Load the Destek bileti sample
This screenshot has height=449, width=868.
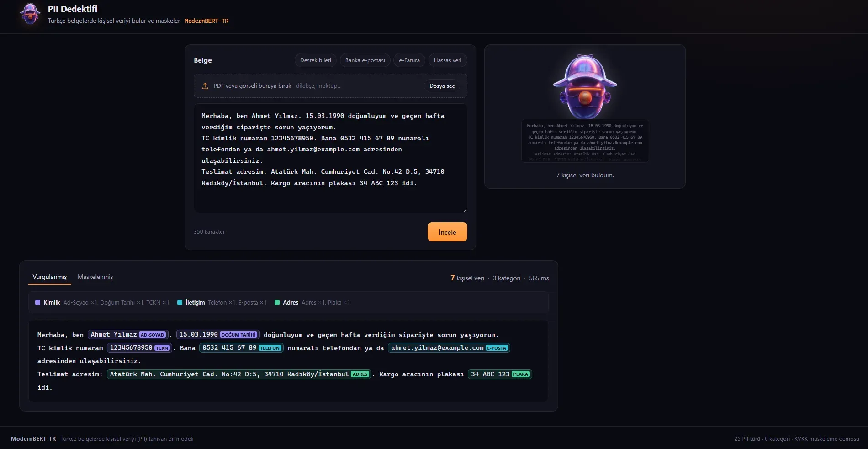(316, 60)
